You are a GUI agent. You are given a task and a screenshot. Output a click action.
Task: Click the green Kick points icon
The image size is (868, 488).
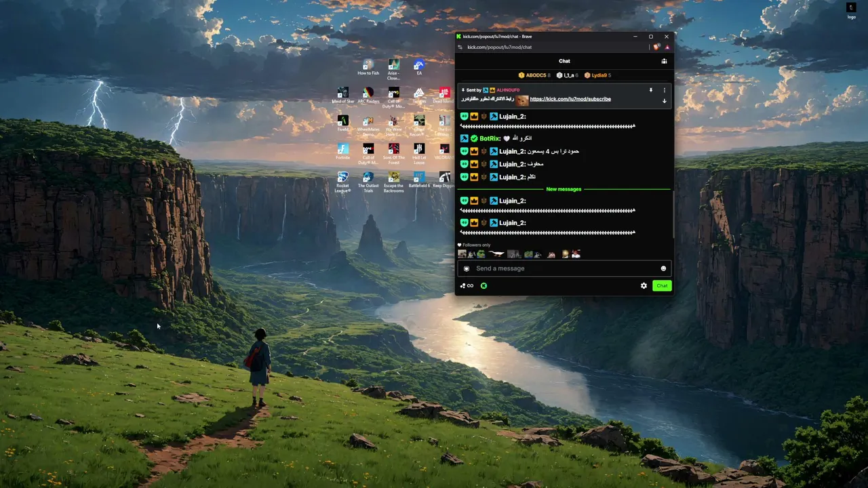pos(484,286)
